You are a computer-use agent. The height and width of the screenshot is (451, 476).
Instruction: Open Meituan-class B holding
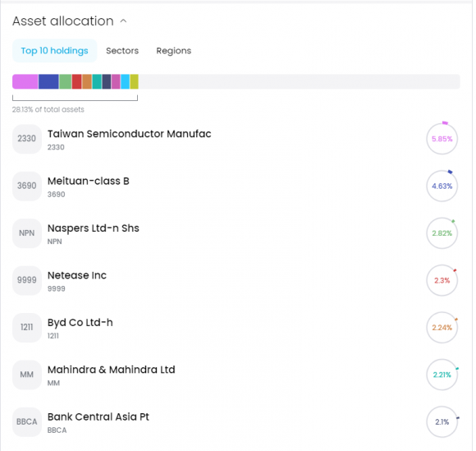[89, 181]
